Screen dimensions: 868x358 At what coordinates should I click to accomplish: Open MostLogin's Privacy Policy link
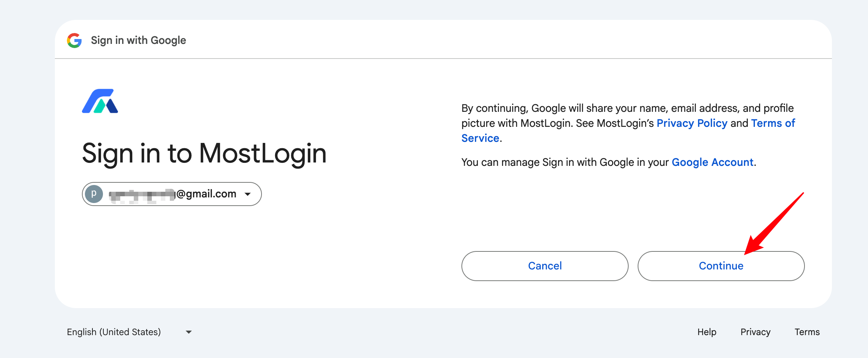tap(692, 123)
